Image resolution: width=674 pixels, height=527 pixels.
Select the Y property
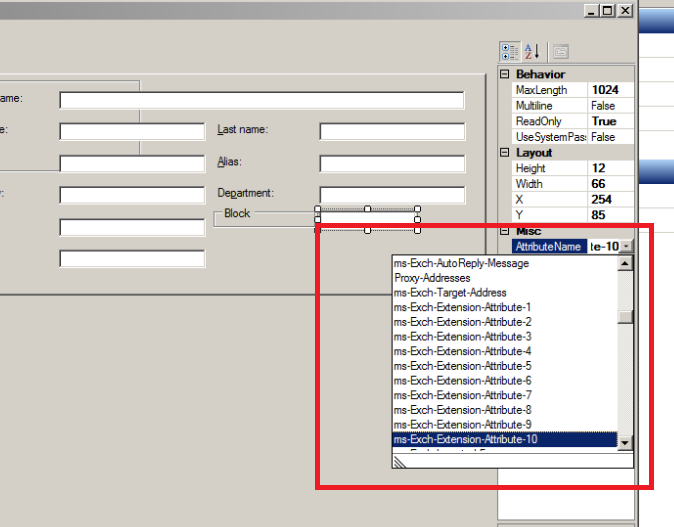[x=549, y=215]
